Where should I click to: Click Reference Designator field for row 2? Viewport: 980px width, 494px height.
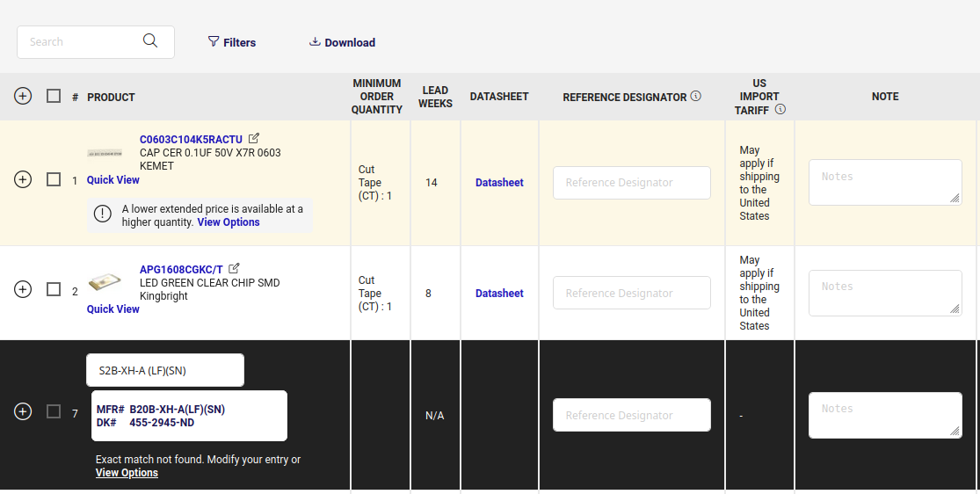click(x=631, y=293)
